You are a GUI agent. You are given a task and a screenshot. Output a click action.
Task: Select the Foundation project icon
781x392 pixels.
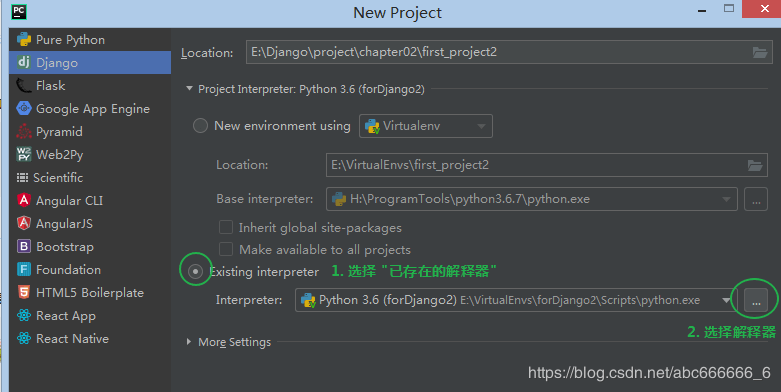click(24, 269)
